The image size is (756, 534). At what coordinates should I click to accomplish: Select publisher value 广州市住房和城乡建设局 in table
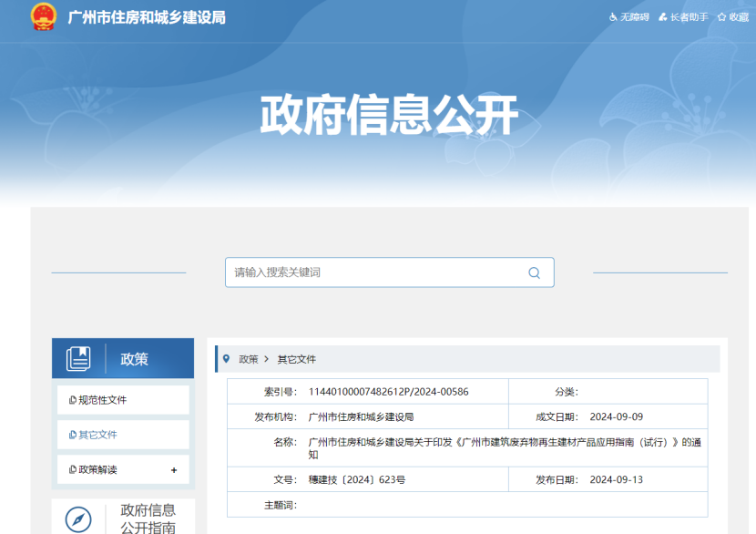coord(361,416)
